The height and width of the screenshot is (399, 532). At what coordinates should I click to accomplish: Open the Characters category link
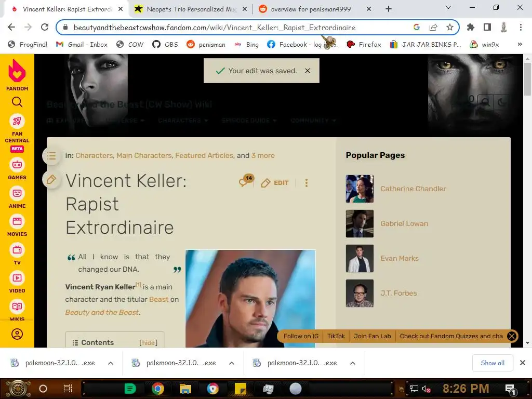click(94, 155)
